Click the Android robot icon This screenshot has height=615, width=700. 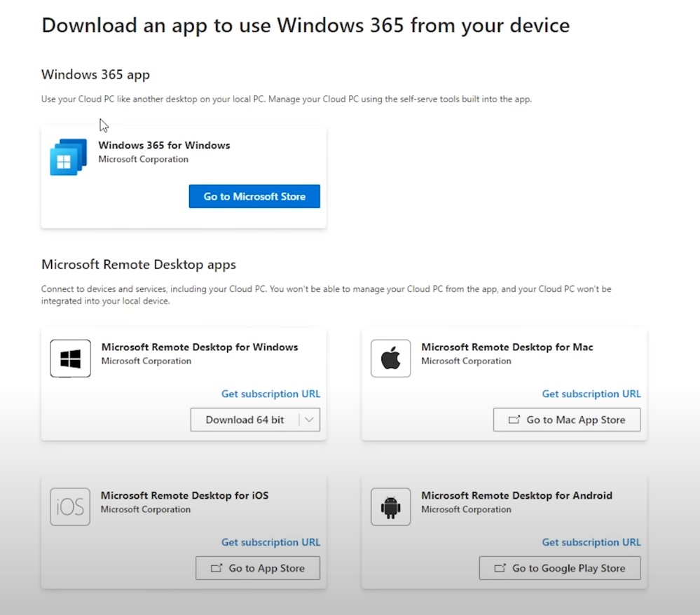click(x=390, y=507)
